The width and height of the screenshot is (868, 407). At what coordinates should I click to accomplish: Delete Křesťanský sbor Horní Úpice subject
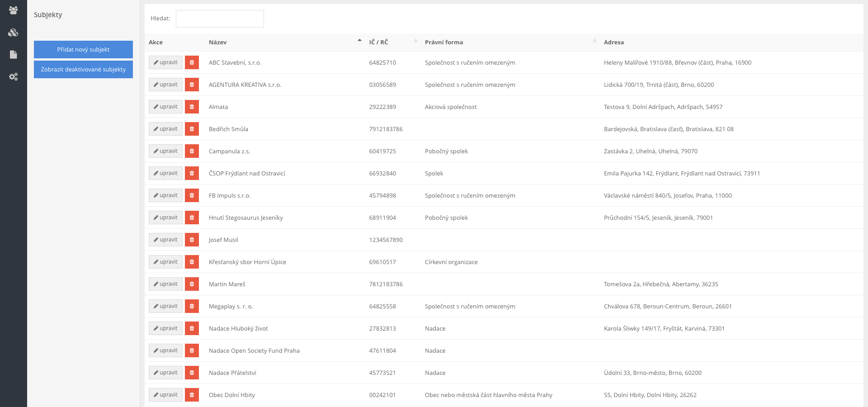192,262
